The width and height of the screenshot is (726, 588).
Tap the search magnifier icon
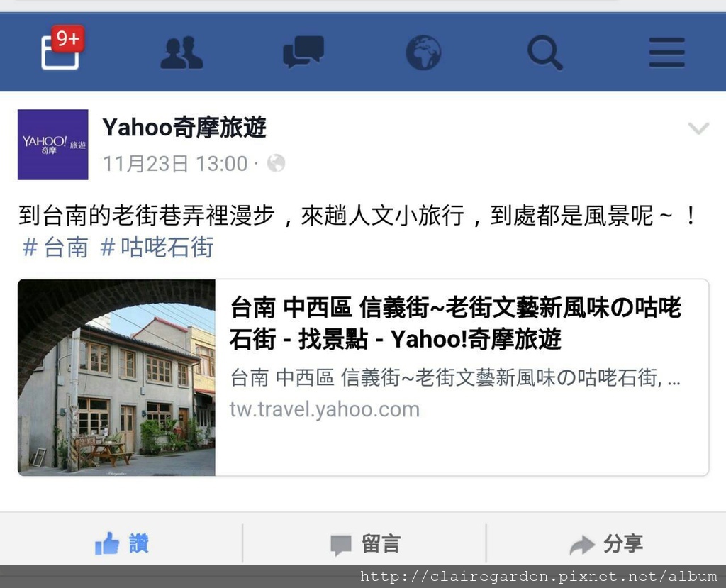pos(545,52)
